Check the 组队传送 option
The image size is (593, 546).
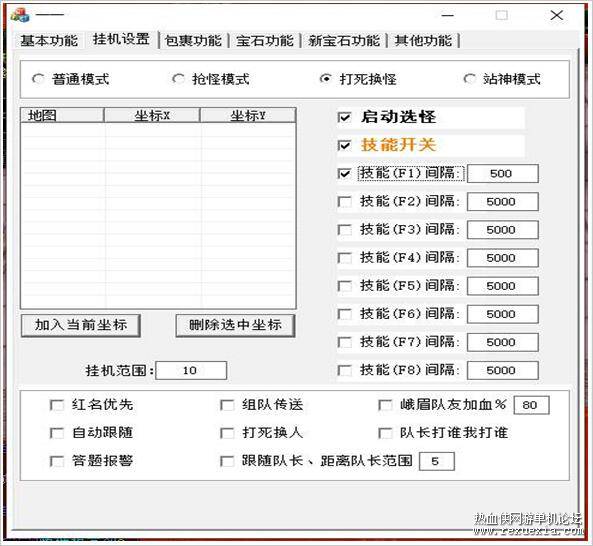pyautogui.click(x=227, y=405)
